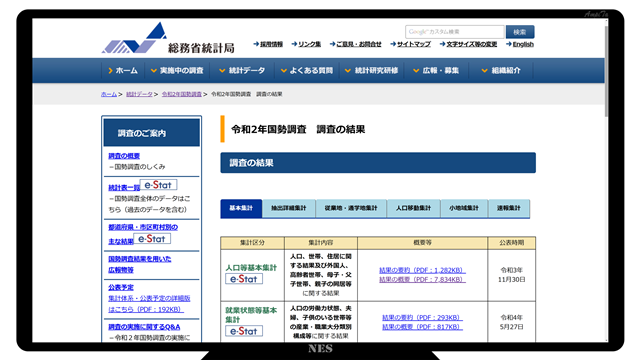Expand よくある質問 navigation menu
The image size is (640, 360).
coord(307,71)
